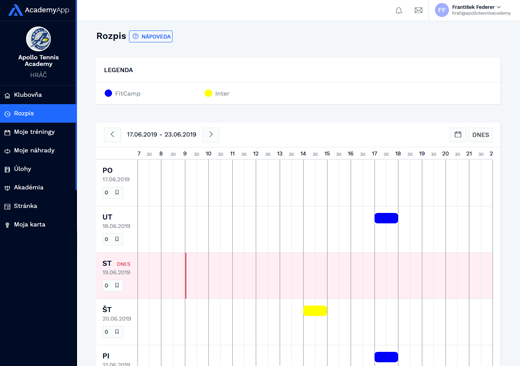
Task: Click the bookmark counter under PO
Action: click(112, 192)
